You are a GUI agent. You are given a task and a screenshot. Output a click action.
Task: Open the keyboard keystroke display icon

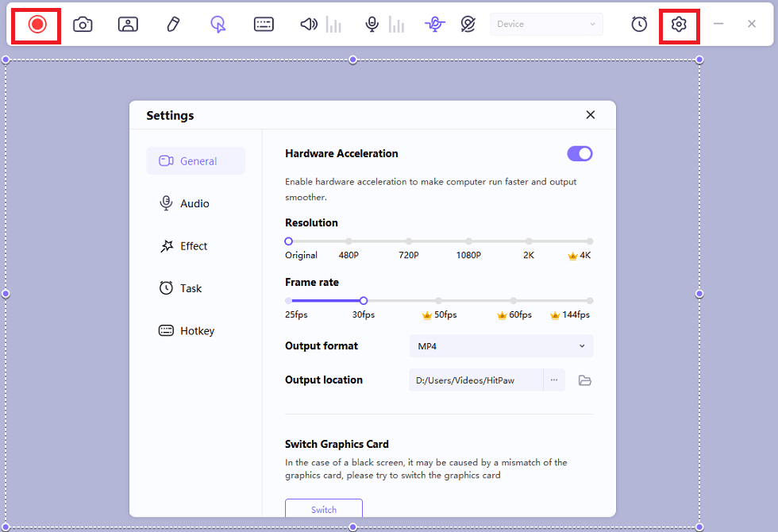[264, 25]
